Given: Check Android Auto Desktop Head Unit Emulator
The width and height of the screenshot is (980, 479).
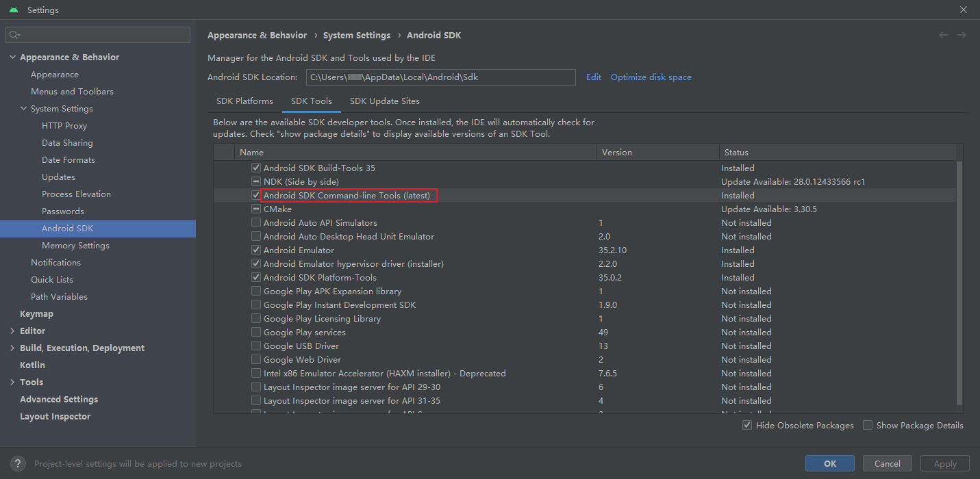Looking at the screenshot, I should [256, 236].
